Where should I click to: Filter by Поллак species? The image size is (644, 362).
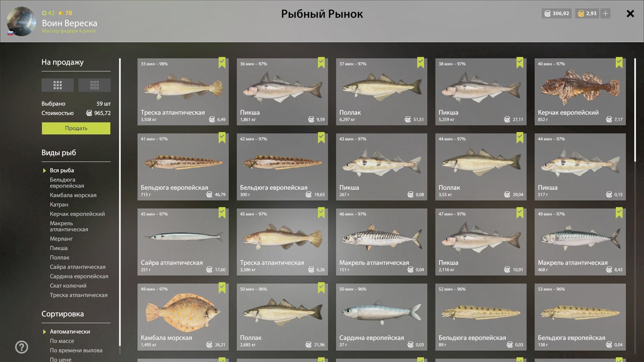click(60, 257)
